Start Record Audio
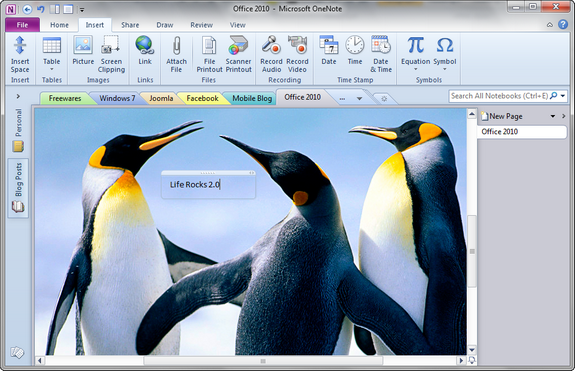The width and height of the screenshot is (575, 371). coord(271,54)
